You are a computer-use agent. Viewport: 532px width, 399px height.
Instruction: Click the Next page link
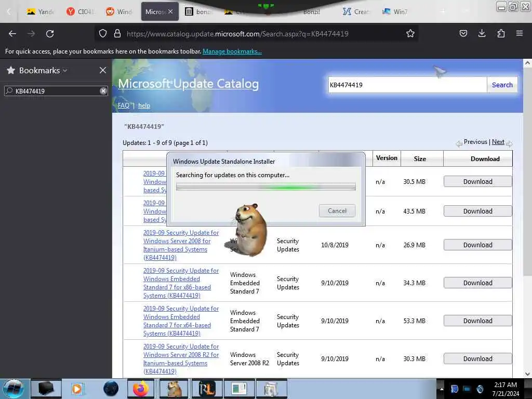click(x=498, y=142)
